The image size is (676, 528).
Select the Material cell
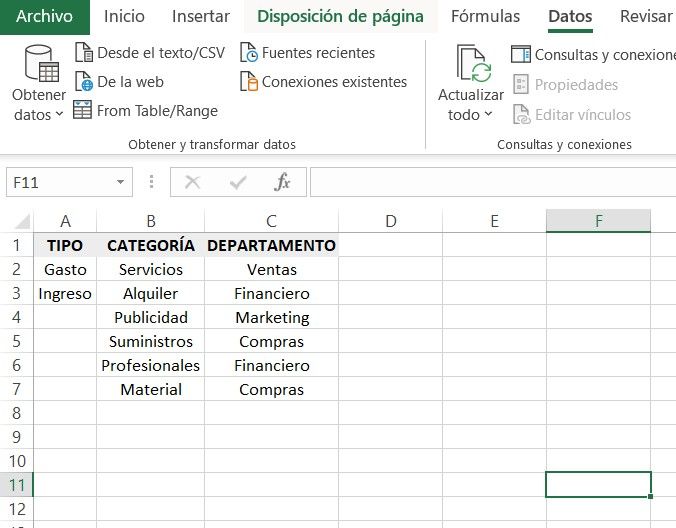[150, 389]
